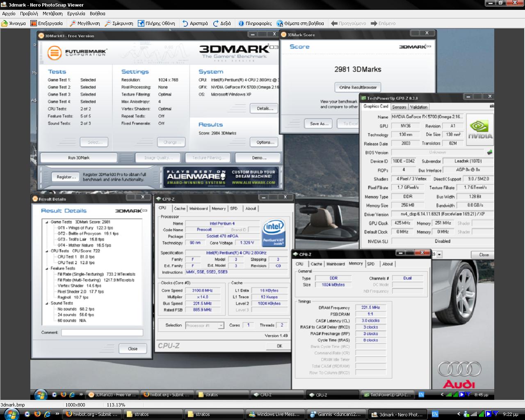Click the 9:22 μμ taskbar clock
Image resolution: width=525 pixels, height=420 pixels.
(510, 414)
